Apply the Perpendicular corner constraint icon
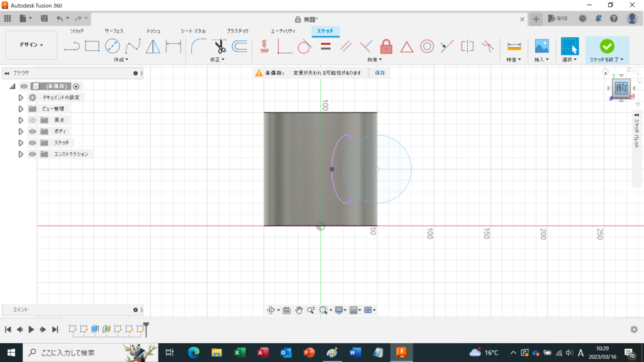This screenshot has width=644, height=362. click(x=284, y=47)
